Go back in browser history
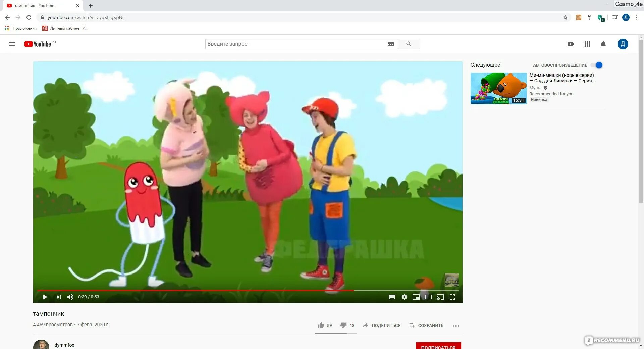The width and height of the screenshot is (644, 349). pos(7,17)
